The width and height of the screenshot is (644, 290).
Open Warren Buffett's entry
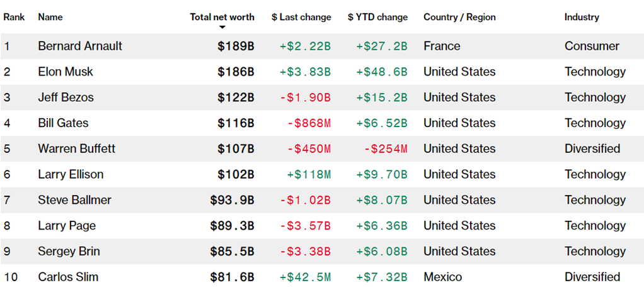click(77, 148)
